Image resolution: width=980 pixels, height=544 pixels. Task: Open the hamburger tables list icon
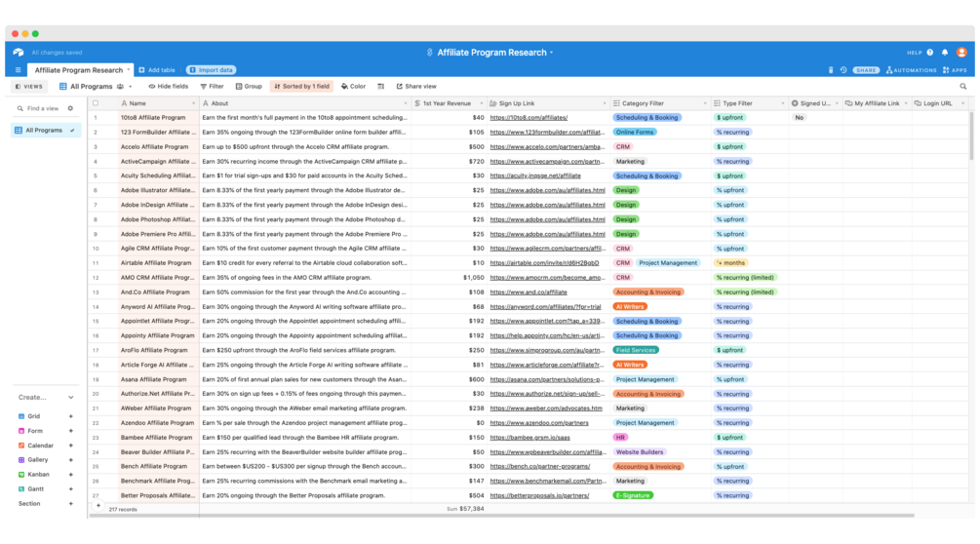click(x=19, y=70)
